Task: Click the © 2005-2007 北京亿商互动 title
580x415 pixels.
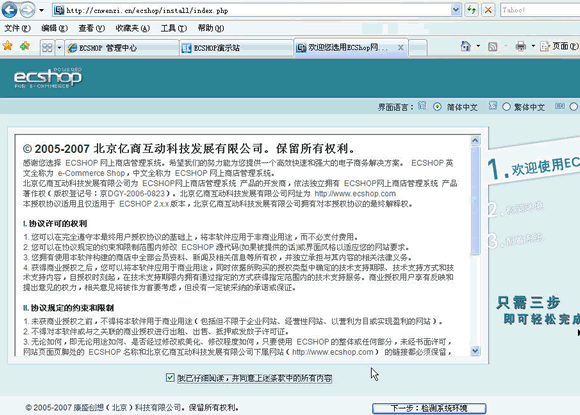Action: point(189,149)
